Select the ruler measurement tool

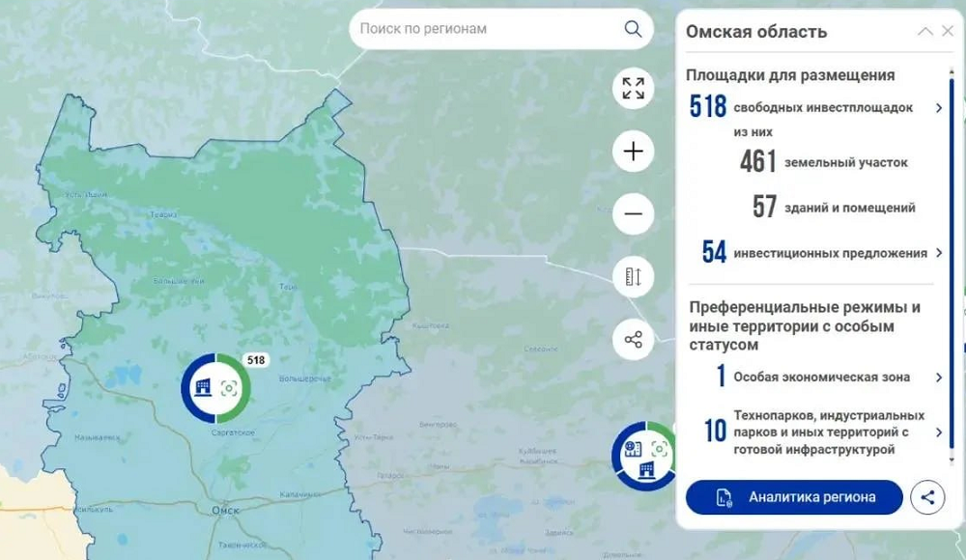point(633,277)
